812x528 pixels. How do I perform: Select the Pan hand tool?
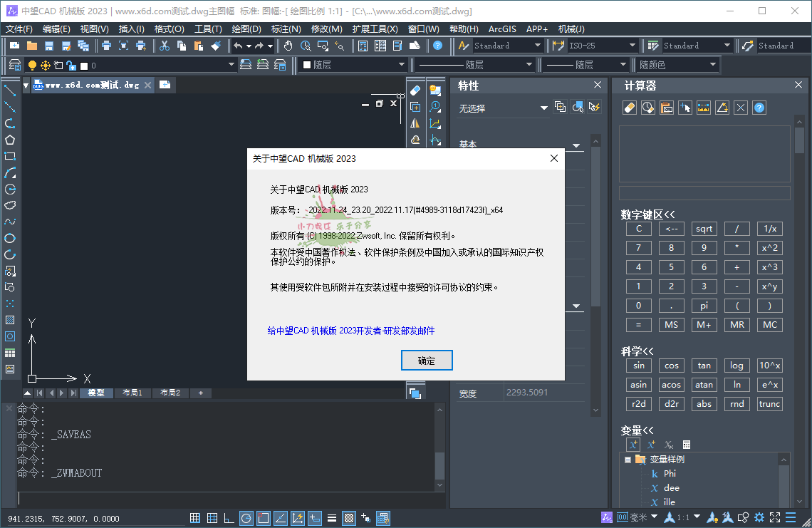tap(288, 46)
